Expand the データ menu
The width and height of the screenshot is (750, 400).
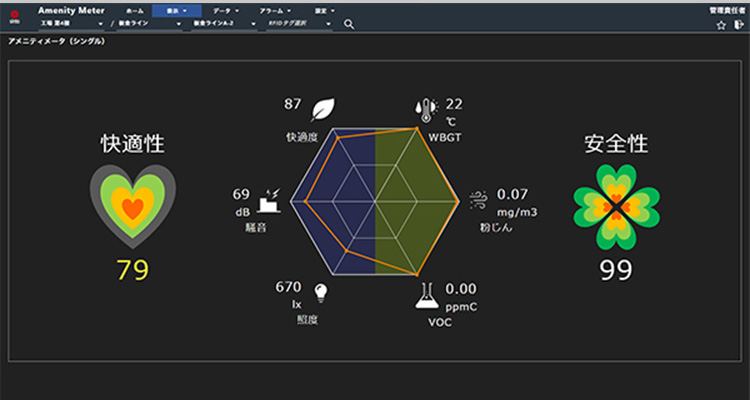coord(225,9)
